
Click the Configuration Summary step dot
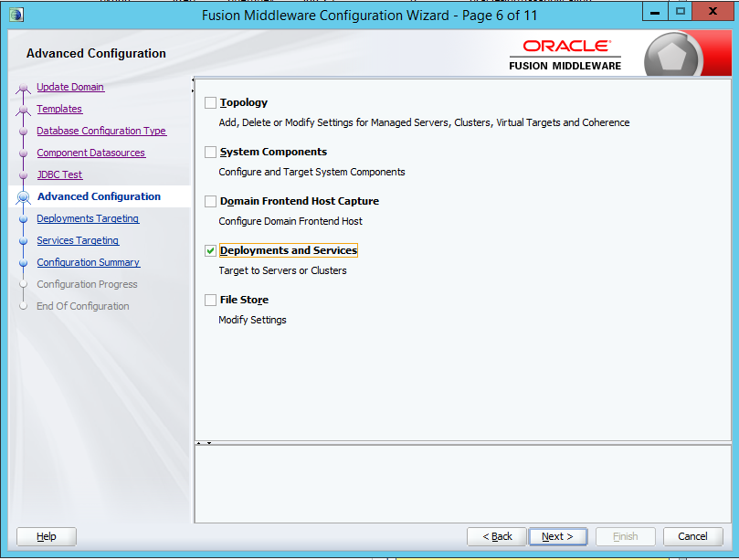pos(23,263)
